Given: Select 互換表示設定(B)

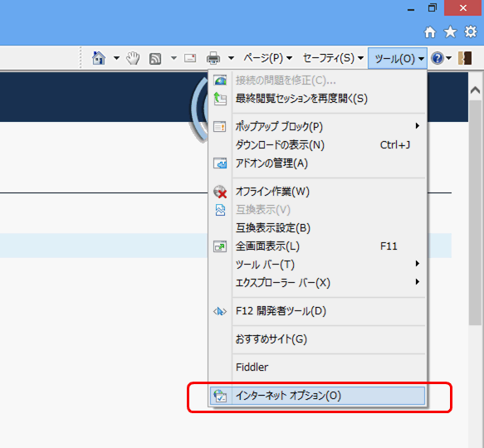Looking at the screenshot, I should 318,228.
